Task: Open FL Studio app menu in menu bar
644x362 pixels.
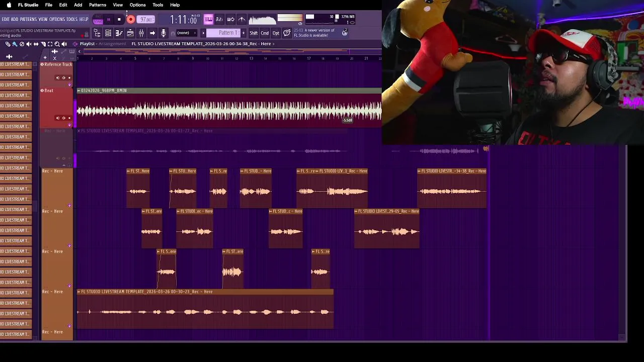Action: [x=28, y=5]
